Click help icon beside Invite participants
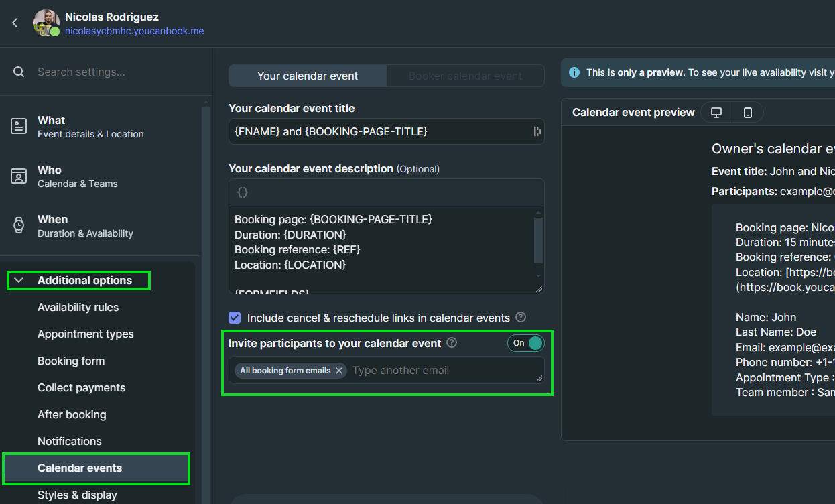The image size is (835, 504). click(452, 343)
